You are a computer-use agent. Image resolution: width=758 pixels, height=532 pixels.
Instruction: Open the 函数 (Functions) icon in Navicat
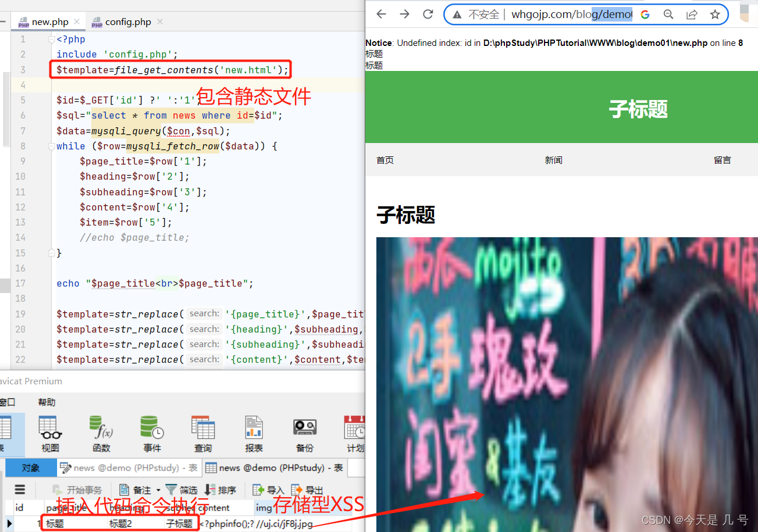101,434
